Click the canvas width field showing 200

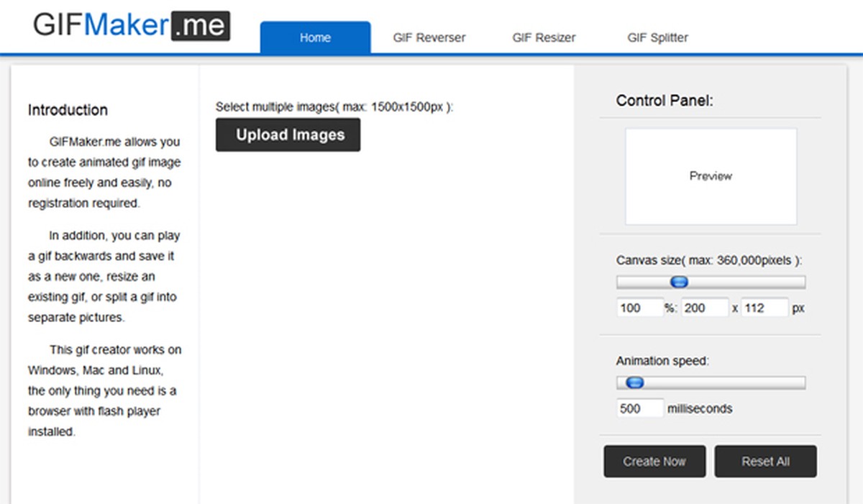point(705,308)
